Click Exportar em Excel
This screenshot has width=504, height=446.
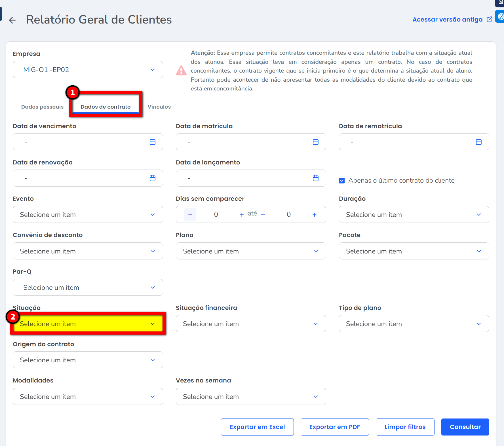[257, 427]
